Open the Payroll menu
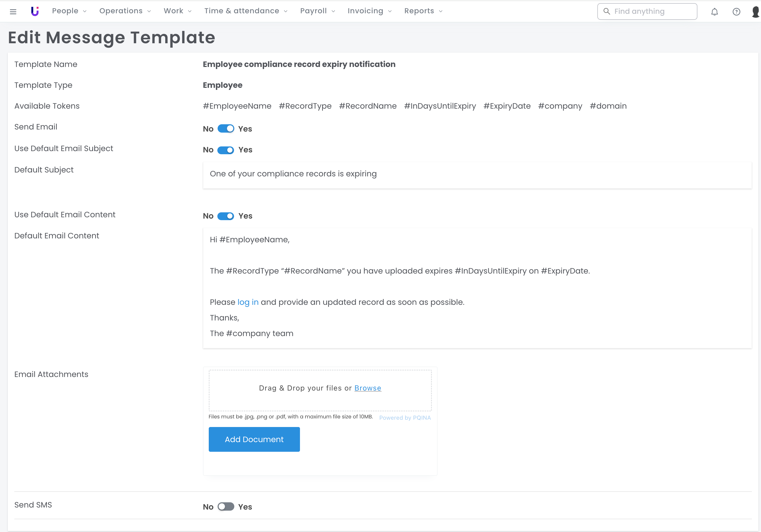761x532 pixels. tap(317, 11)
